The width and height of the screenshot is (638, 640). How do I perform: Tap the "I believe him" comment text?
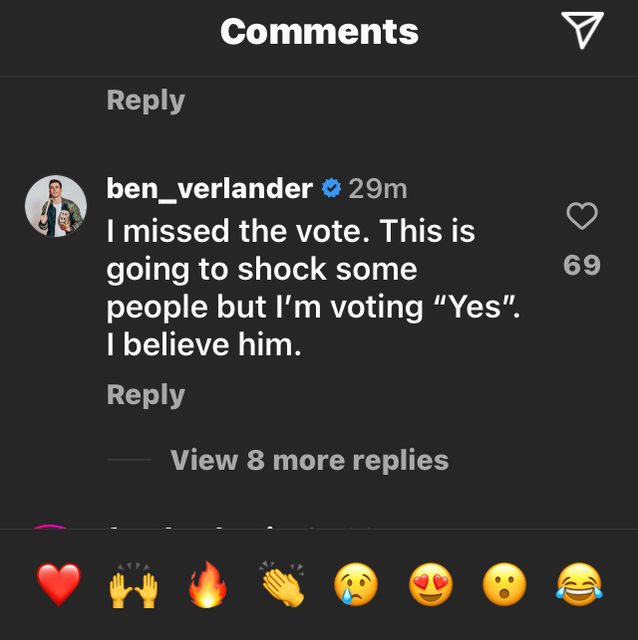[204, 347]
